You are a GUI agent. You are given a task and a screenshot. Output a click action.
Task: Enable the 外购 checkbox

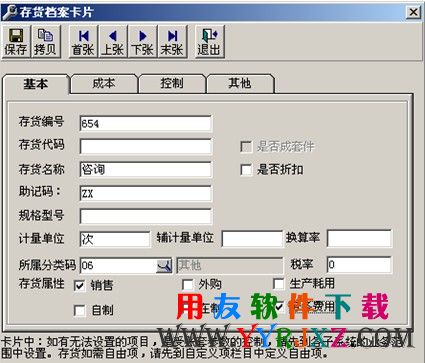(x=188, y=285)
